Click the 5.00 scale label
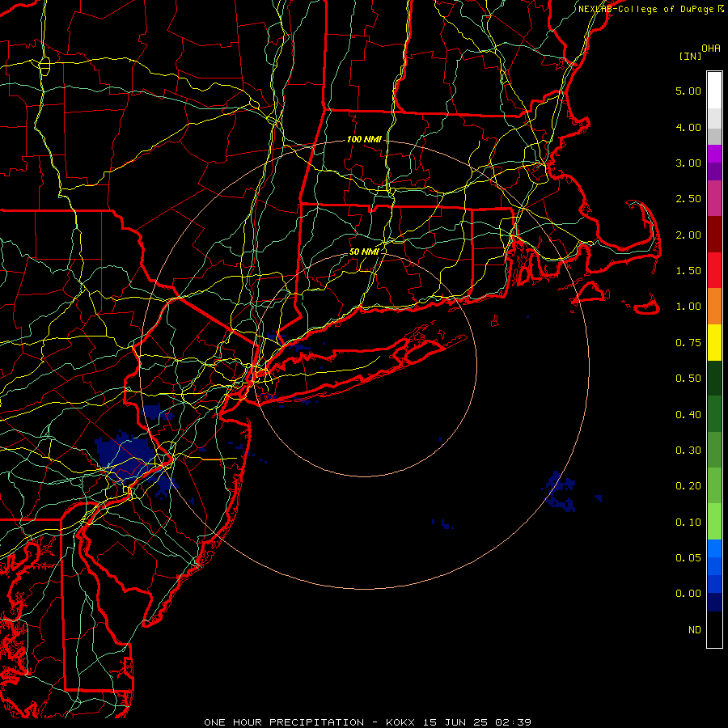 tap(688, 91)
